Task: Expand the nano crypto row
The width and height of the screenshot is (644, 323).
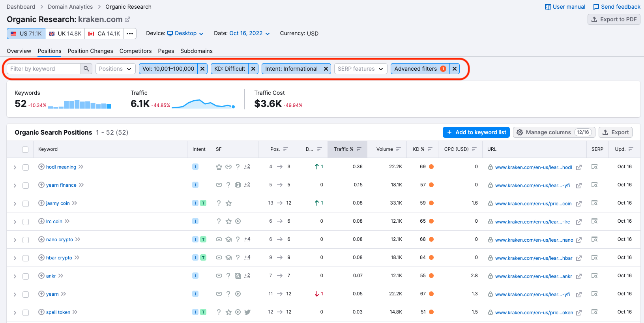Action: (15, 240)
